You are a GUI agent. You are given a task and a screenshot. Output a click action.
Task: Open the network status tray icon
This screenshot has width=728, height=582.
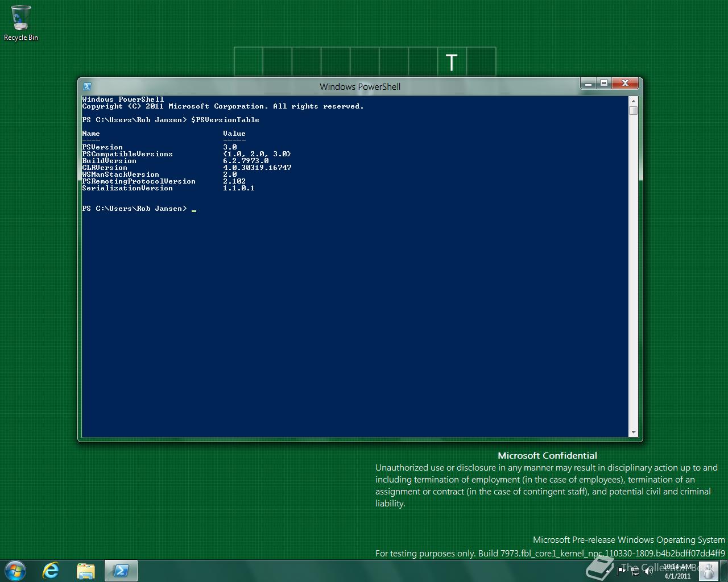[x=635, y=571]
